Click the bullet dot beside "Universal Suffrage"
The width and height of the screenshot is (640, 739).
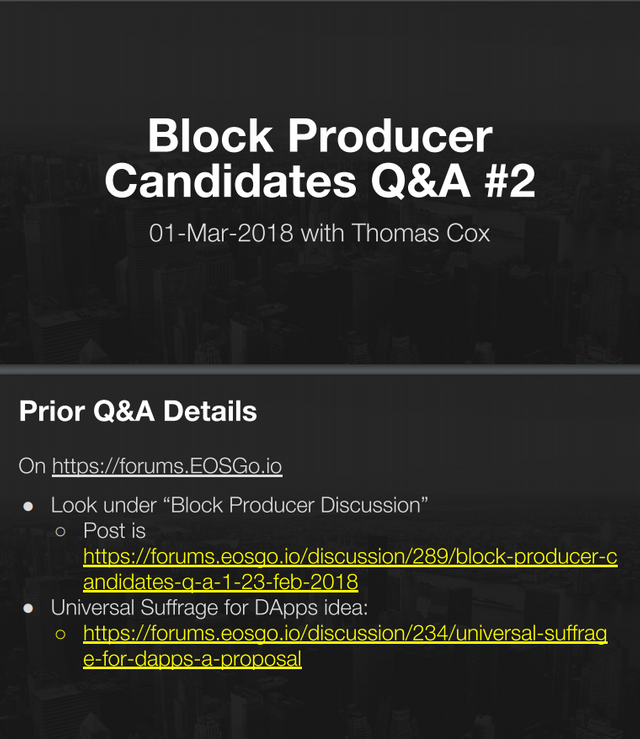click(29, 608)
